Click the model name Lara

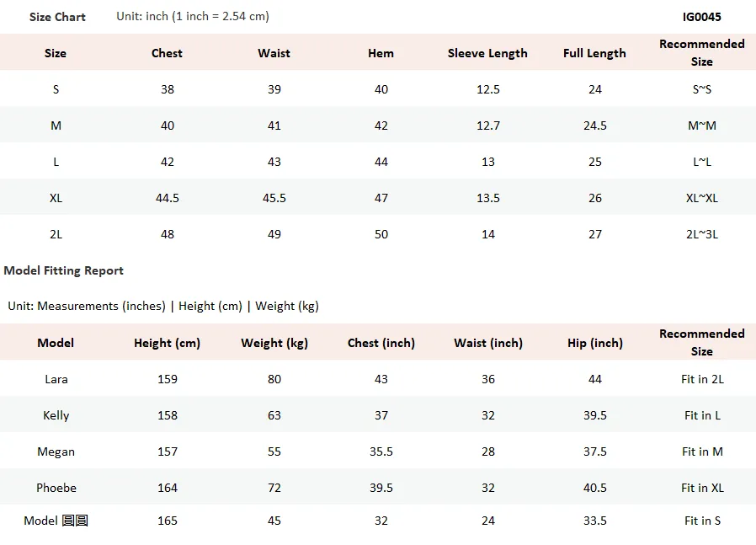(56, 379)
